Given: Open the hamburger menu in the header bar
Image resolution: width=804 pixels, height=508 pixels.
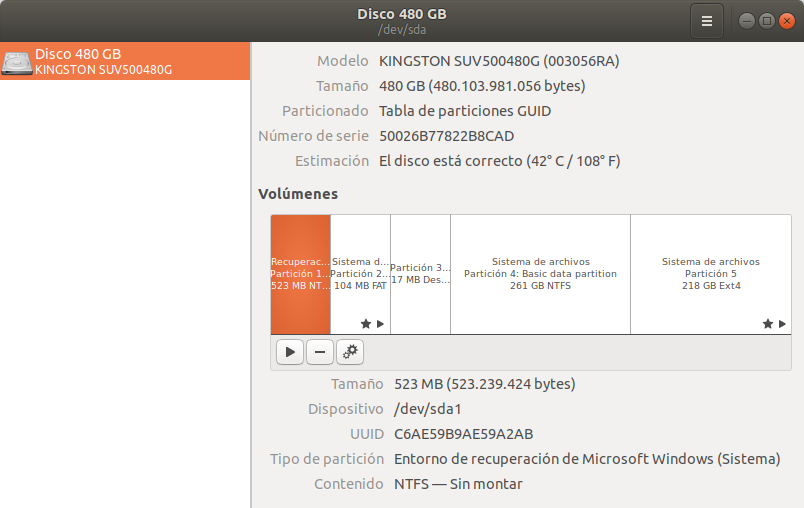Looking at the screenshot, I should pos(706,21).
